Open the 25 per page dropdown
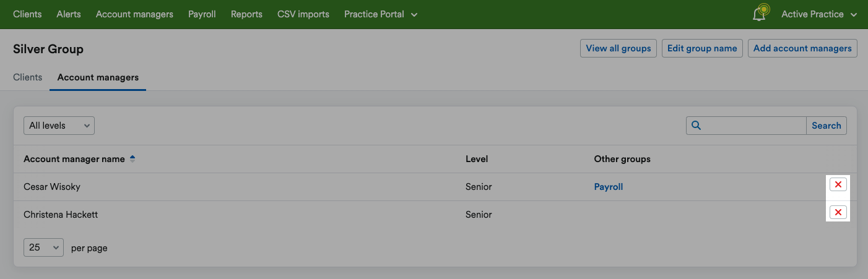Screen dimensions: 868x279 (43, 247)
